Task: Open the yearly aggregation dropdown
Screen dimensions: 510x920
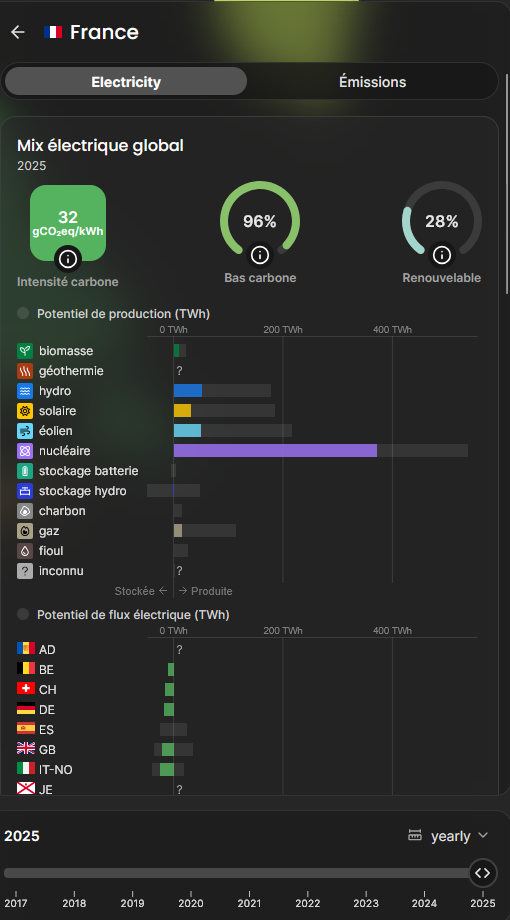Action: coord(449,836)
